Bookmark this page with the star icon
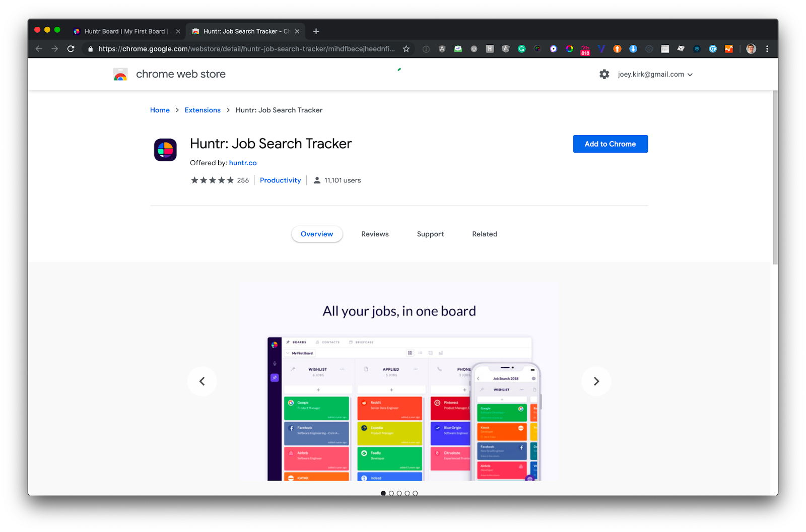 click(406, 49)
